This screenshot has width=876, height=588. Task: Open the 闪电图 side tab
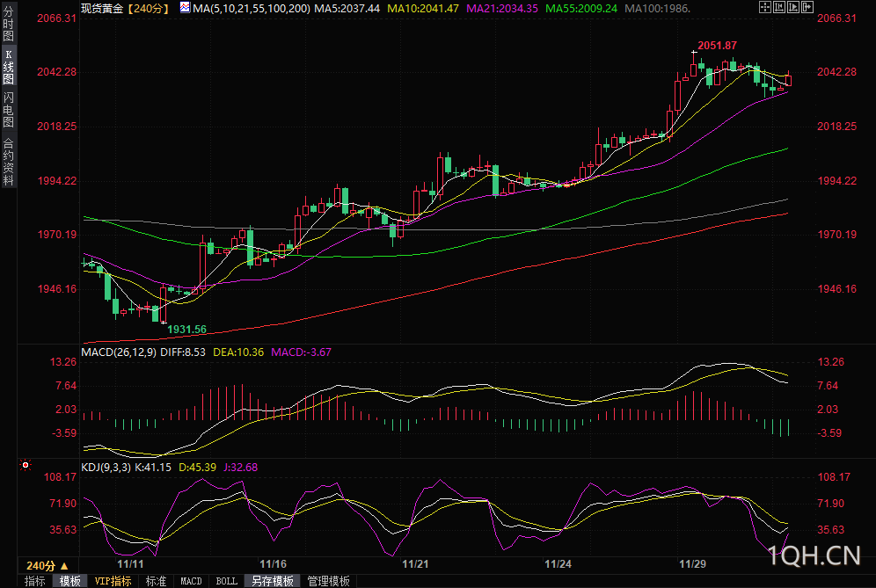tap(8, 110)
